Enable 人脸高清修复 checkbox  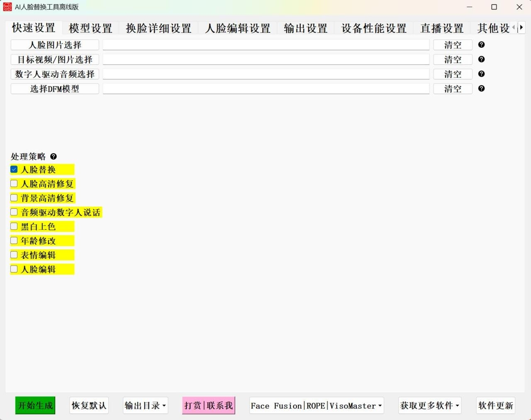pos(14,183)
